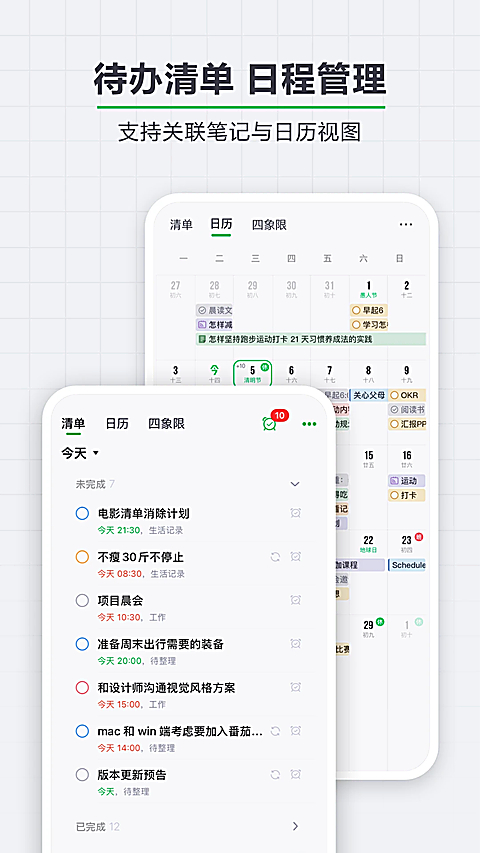The height and width of the screenshot is (853, 480).
Task: Open task 准备周末出行需要的装备
Action: pos(161,644)
